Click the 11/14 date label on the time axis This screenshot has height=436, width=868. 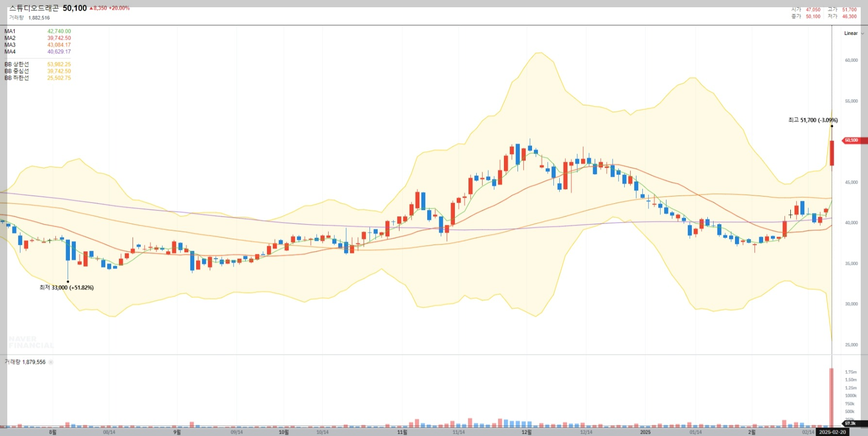click(x=459, y=432)
